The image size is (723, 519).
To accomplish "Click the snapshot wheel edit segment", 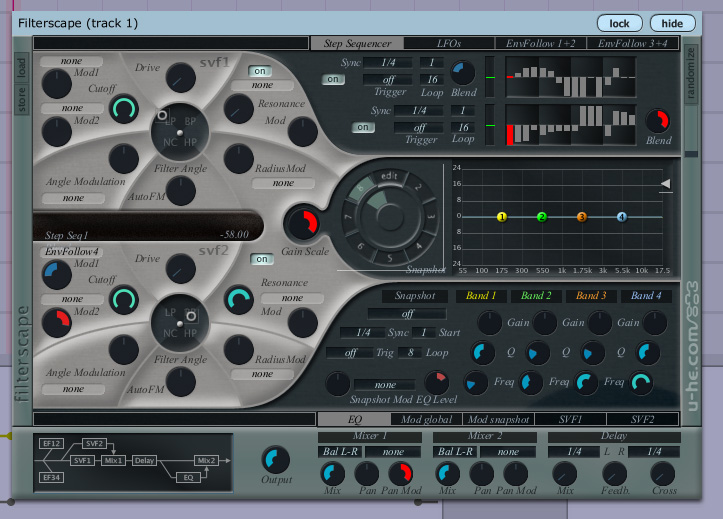I will (389, 176).
